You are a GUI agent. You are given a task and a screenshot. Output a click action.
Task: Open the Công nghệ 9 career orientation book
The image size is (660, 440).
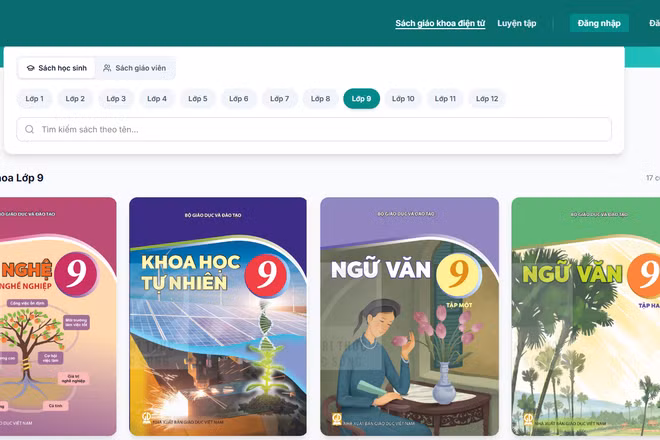pos(58,317)
